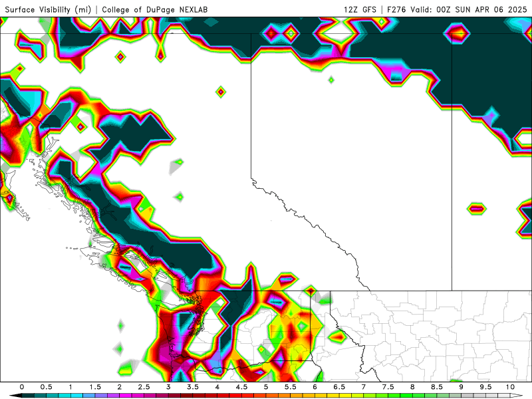
Task: Click the colorbar label '9.5'
Action: pos(485,387)
